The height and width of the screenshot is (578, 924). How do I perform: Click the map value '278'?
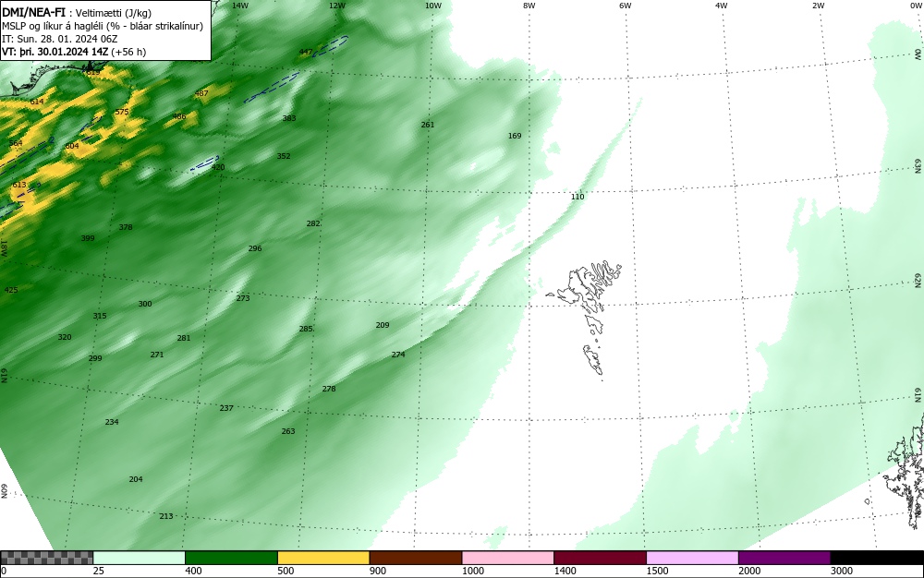coord(329,389)
